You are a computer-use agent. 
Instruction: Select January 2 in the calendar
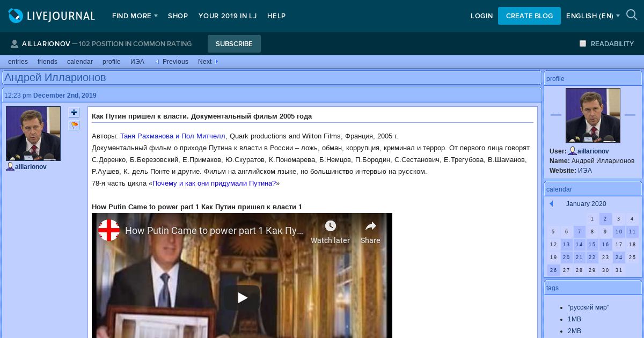605,219
